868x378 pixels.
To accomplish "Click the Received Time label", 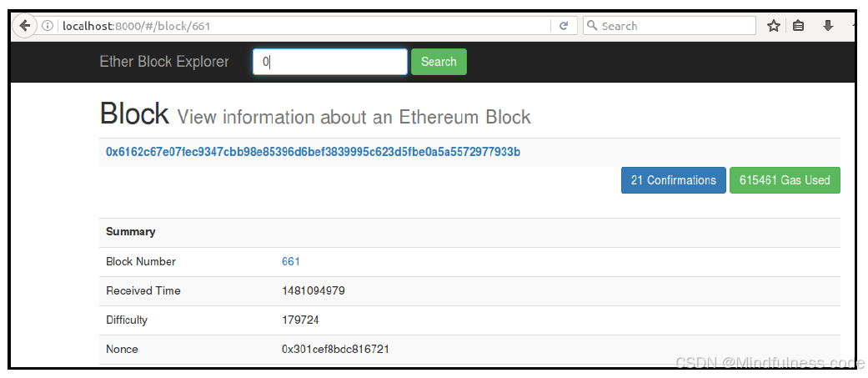I will click(x=143, y=290).
